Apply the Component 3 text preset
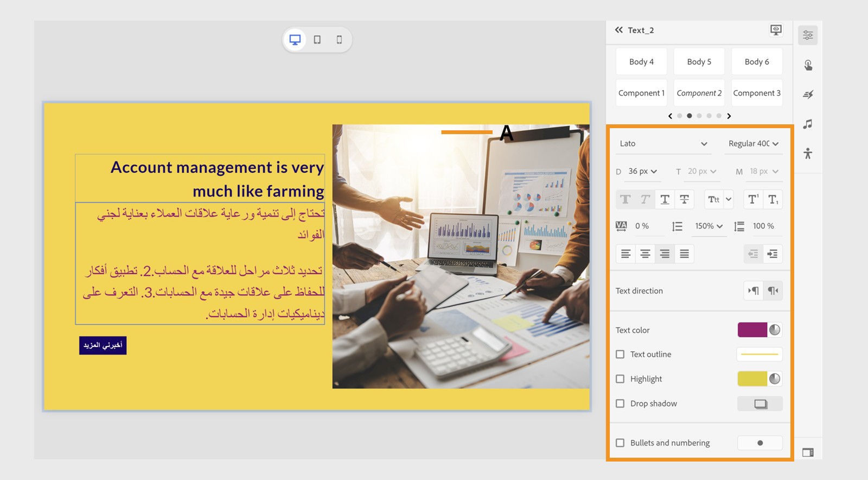 tap(757, 93)
